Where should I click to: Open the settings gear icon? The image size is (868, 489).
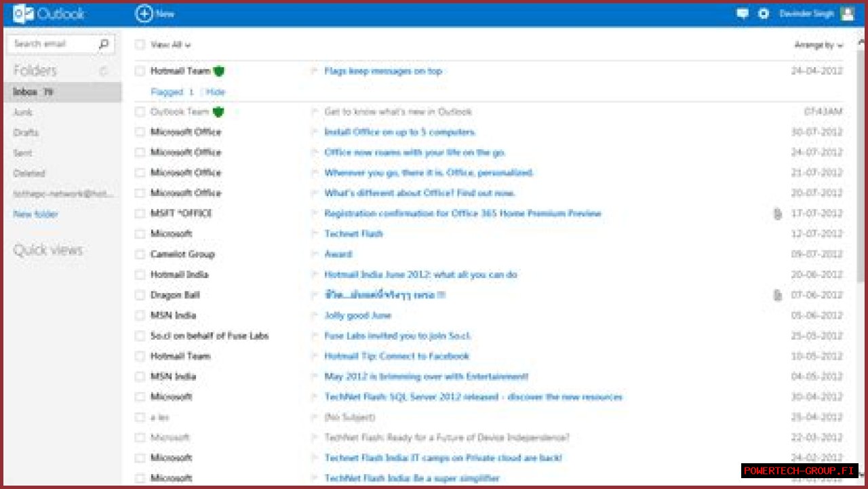(764, 14)
